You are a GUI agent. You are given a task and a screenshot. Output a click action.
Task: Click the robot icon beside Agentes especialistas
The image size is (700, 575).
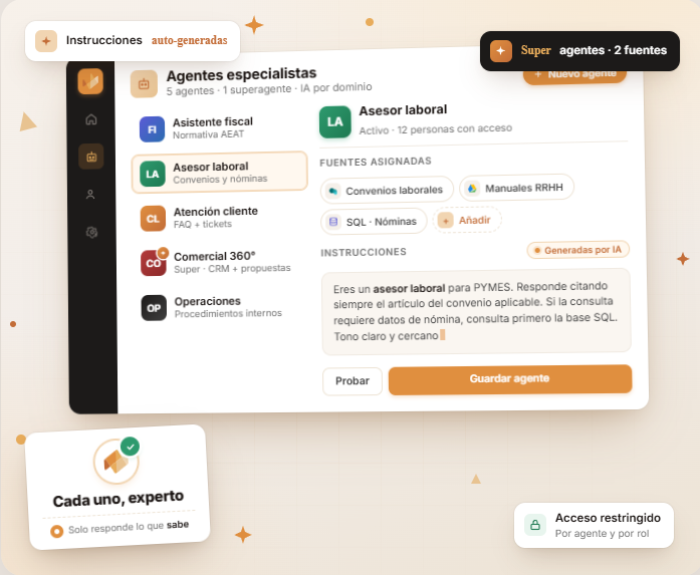coord(144,83)
